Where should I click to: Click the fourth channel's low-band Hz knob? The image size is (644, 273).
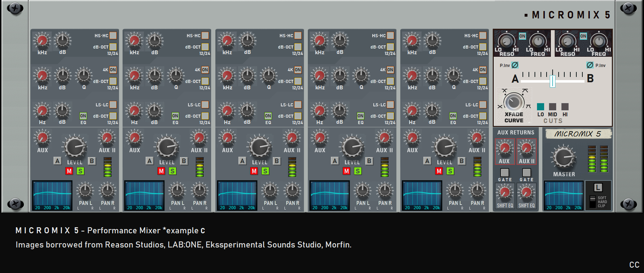coord(320,110)
